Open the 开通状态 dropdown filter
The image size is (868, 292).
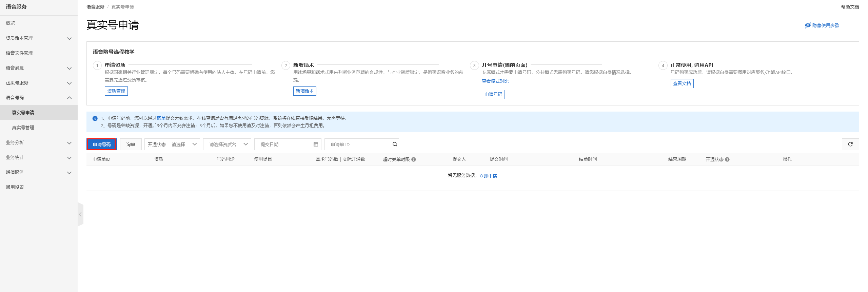pos(172,144)
